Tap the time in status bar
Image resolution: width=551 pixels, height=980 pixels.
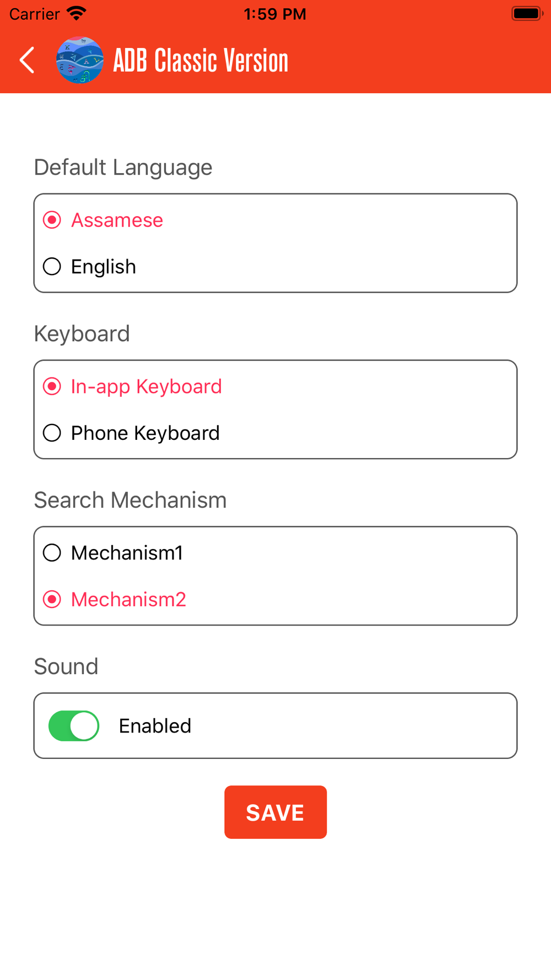(x=275, y=14)
